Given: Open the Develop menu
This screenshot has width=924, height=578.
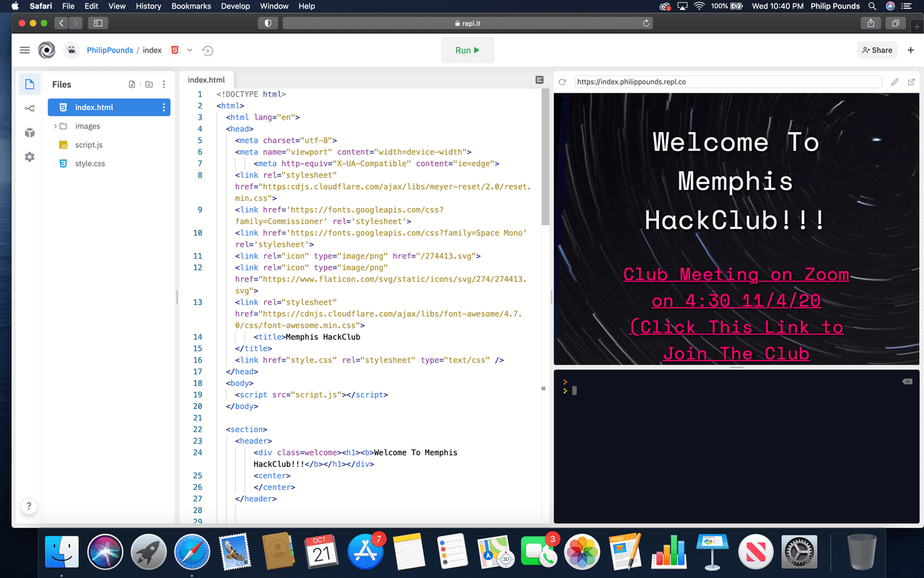Looking at the screenshot, I should click(235, 6).
